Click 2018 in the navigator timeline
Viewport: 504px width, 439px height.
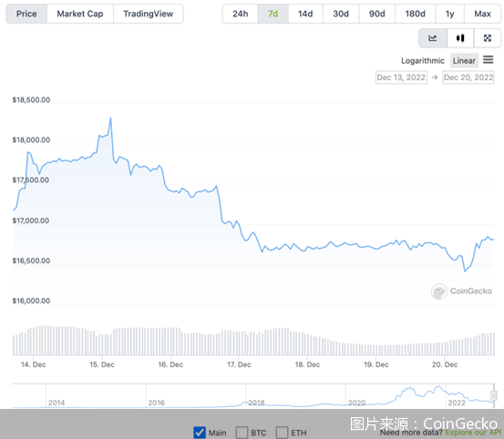pyautogui.click(x=256, y=403)
